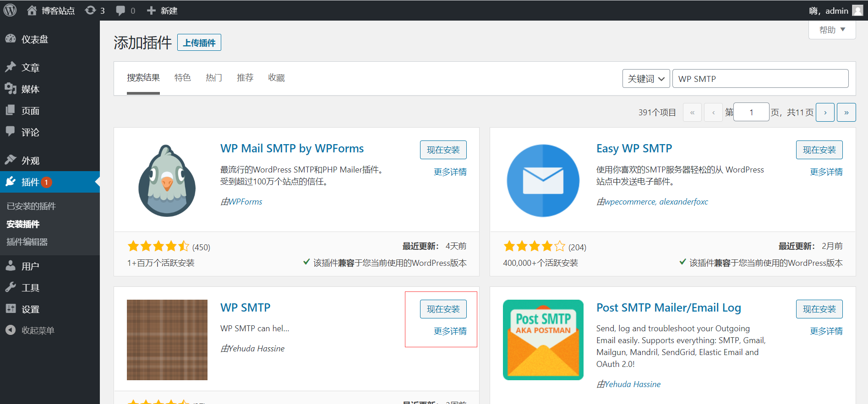Click the 嗨, admin account text
The width and height of the screenshot is (868, 404).
pyautogui.click(x=829, y=11)
